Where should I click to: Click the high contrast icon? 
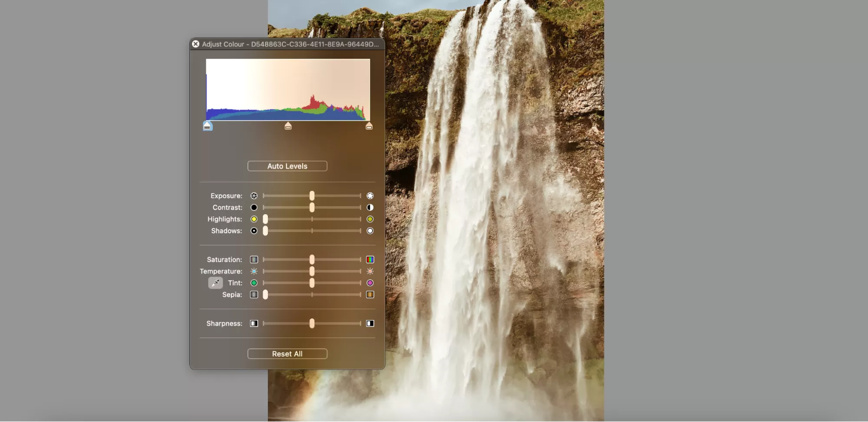click(370, 207)
